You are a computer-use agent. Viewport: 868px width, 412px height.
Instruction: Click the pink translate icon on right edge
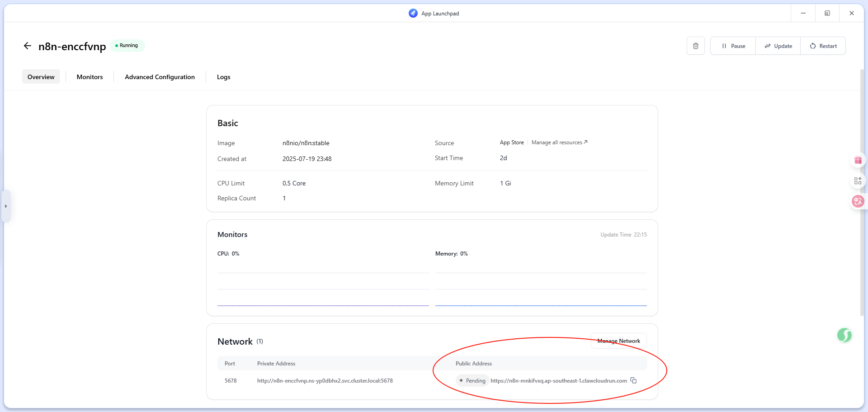point(858,202)
